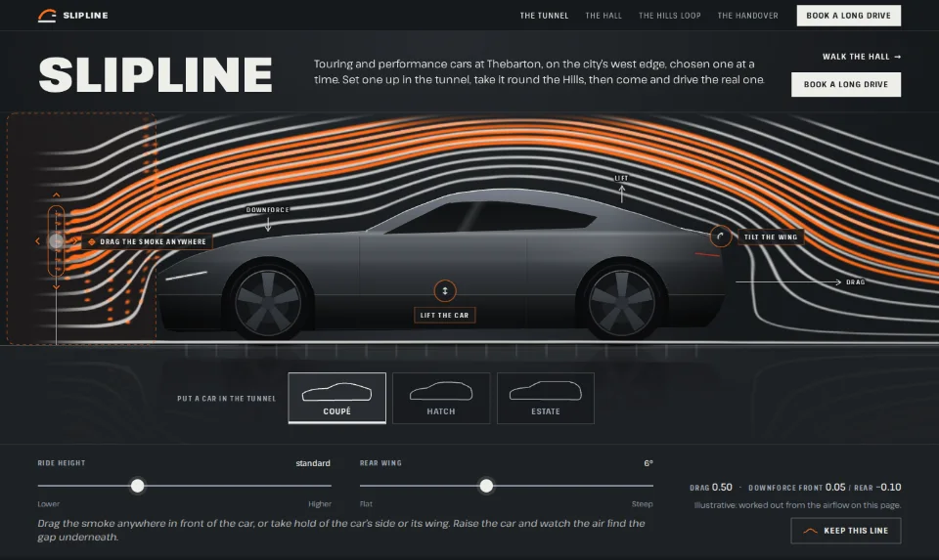The width and height of the screenshot is (939, 560).
Task: Click the round smoke emitter handle
Action: pyautogui.click(x=57, y=241)
